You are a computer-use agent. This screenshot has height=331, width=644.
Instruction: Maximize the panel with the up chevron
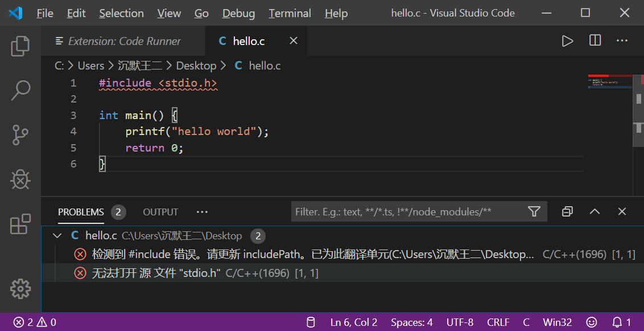coord(595,212)
